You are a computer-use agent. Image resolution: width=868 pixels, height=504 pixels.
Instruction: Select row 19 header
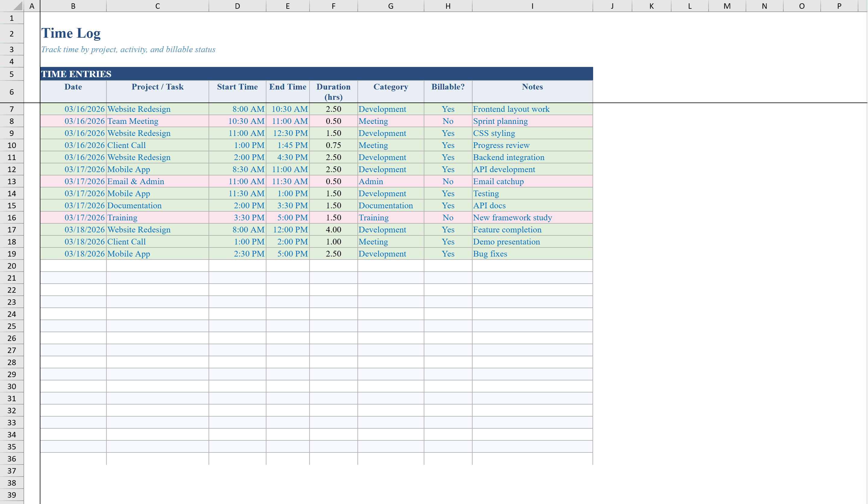click(x=11, y=254)
